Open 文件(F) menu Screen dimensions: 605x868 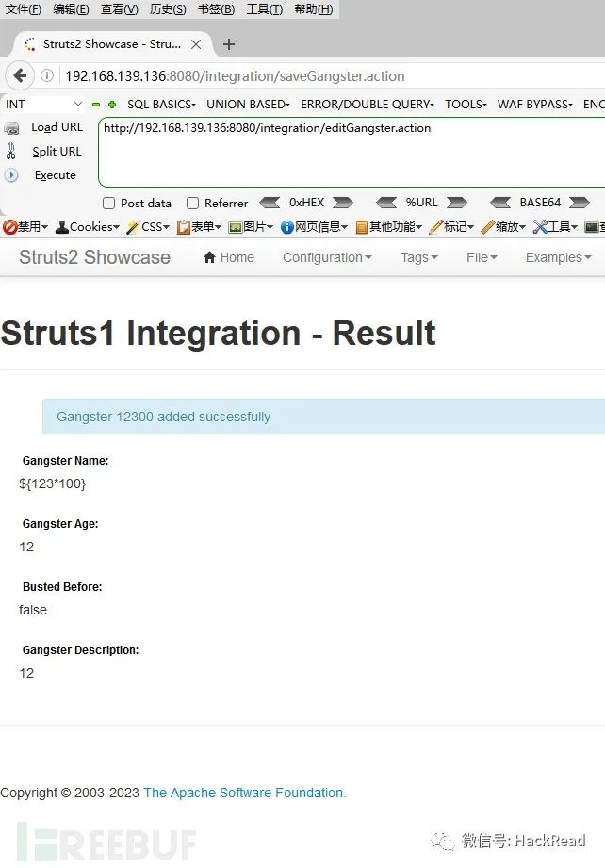[24, 9]
